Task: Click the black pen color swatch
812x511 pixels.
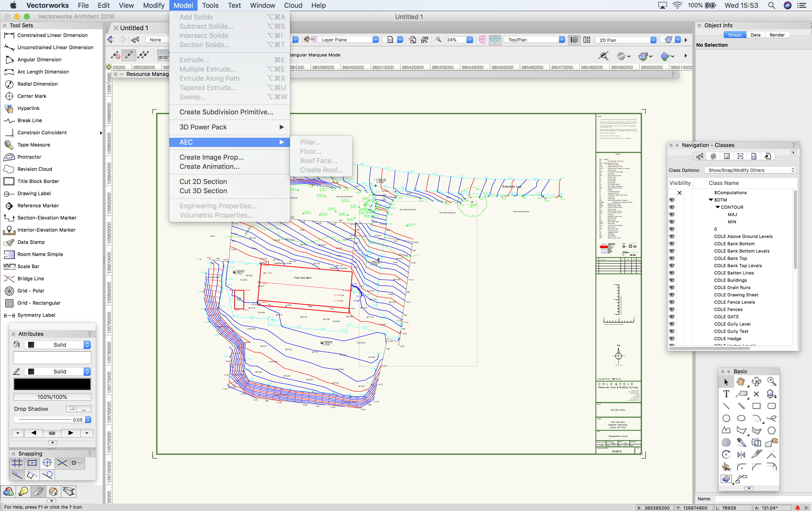Action: point(52,384)
